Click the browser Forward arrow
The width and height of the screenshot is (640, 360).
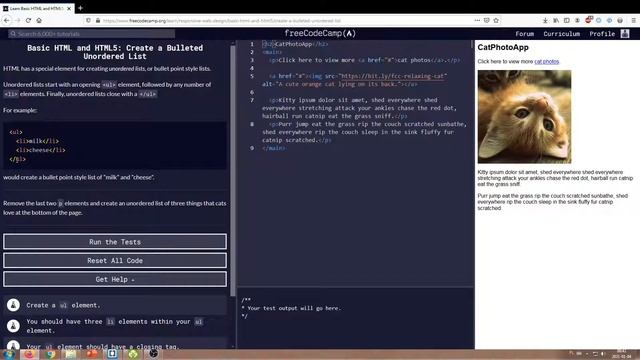pyautogui.click(x=17, y=20)
